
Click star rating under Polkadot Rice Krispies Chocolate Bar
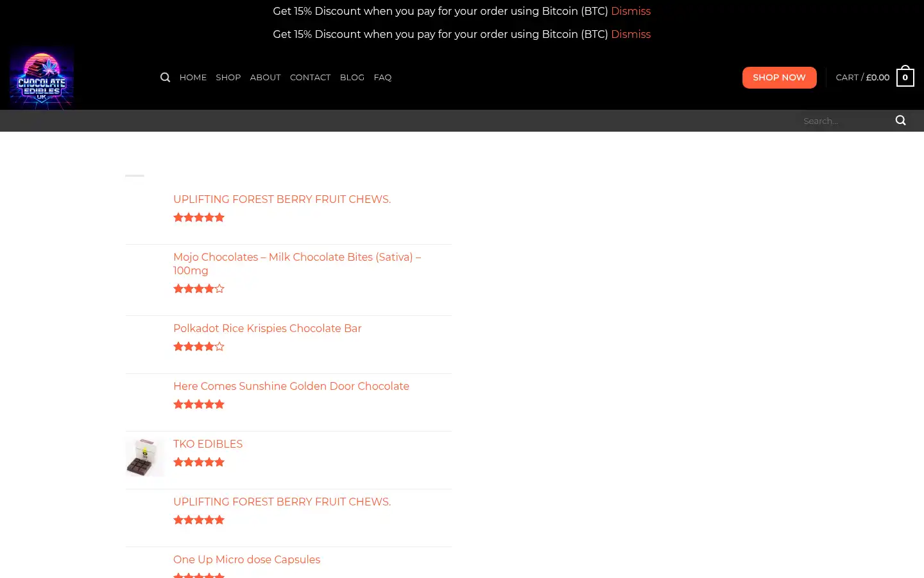tap(199, 346)
